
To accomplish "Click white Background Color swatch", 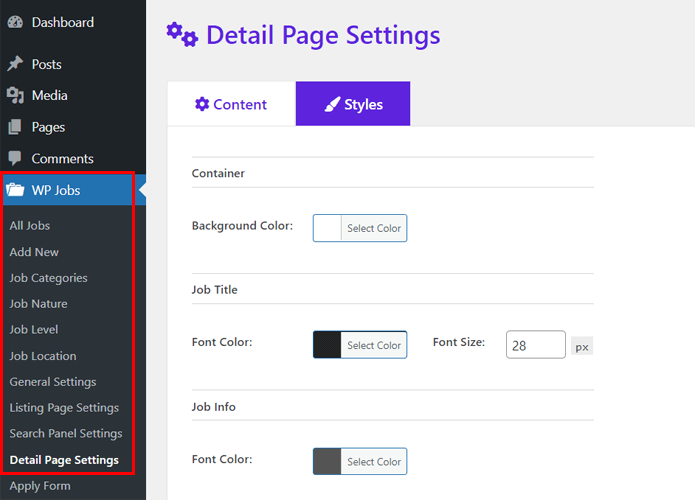I will tap(328, 228).
